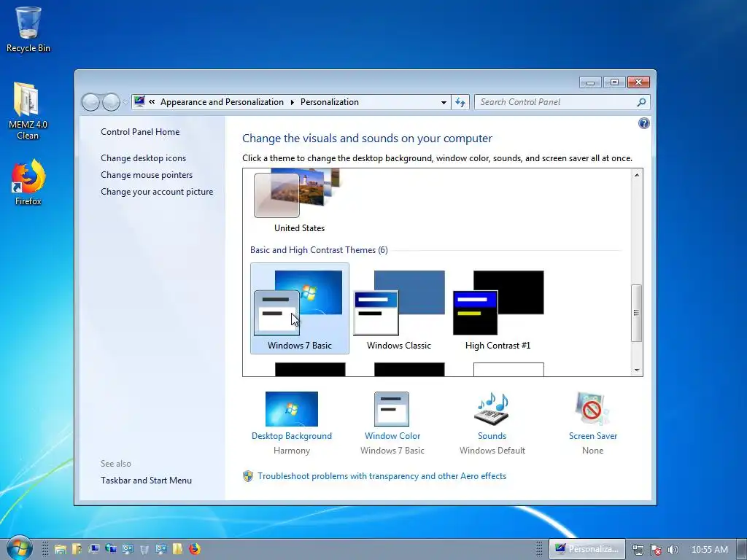Open Recycle Bin on the desktop
747x560 pixels.
point(28,29)
